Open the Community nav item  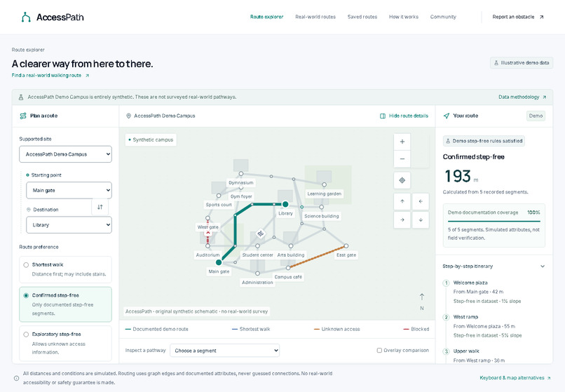point(443,17)
